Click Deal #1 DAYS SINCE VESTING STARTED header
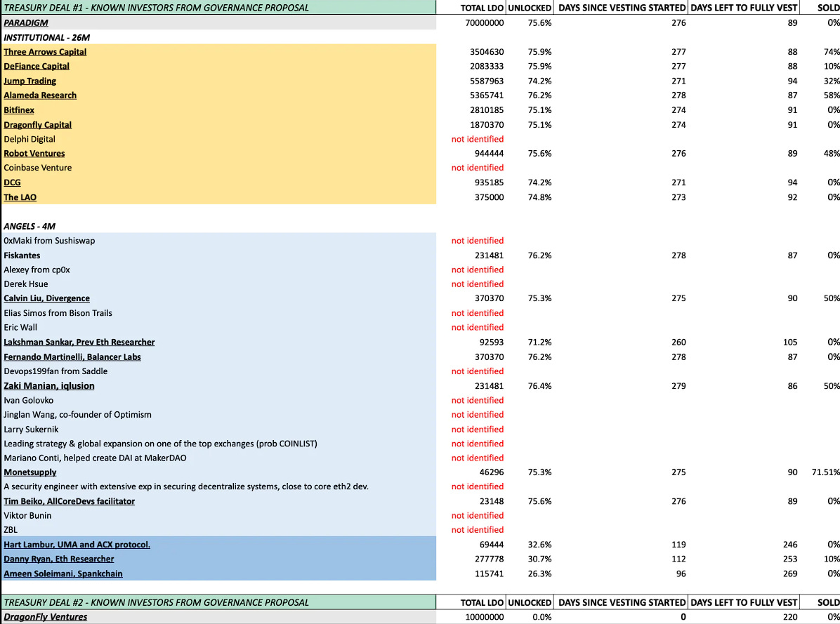840x624 pixels. 622,8
